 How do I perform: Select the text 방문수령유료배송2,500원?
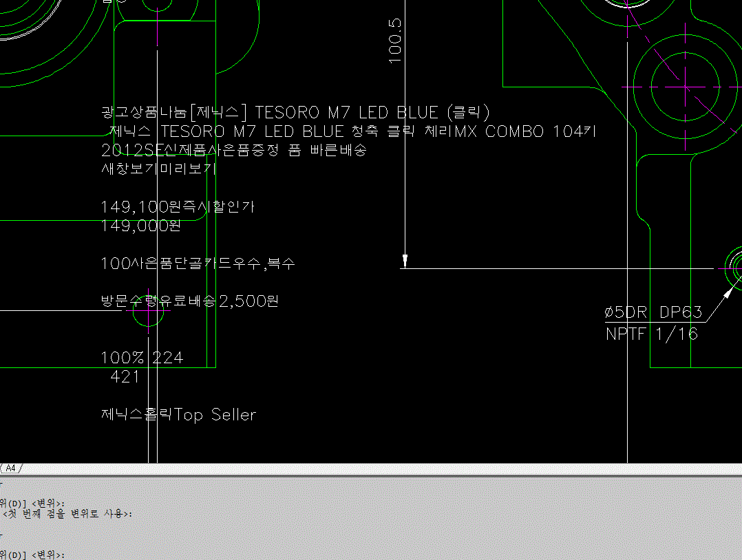[x=190, y=301]
